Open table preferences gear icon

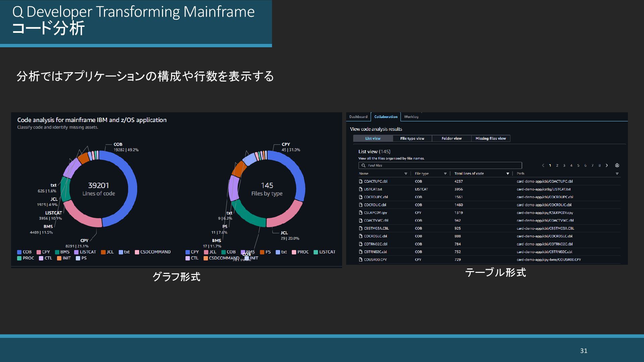pos(617,165)
